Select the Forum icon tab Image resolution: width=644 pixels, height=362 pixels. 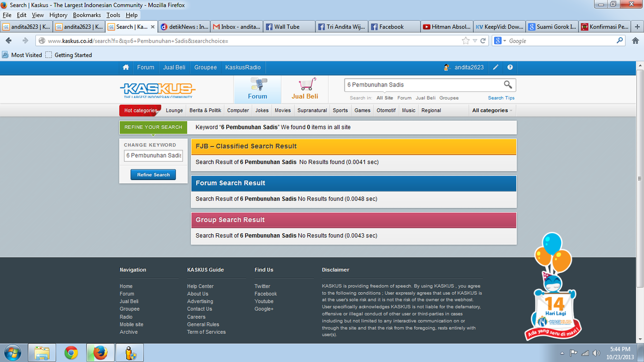coord(257,89)
